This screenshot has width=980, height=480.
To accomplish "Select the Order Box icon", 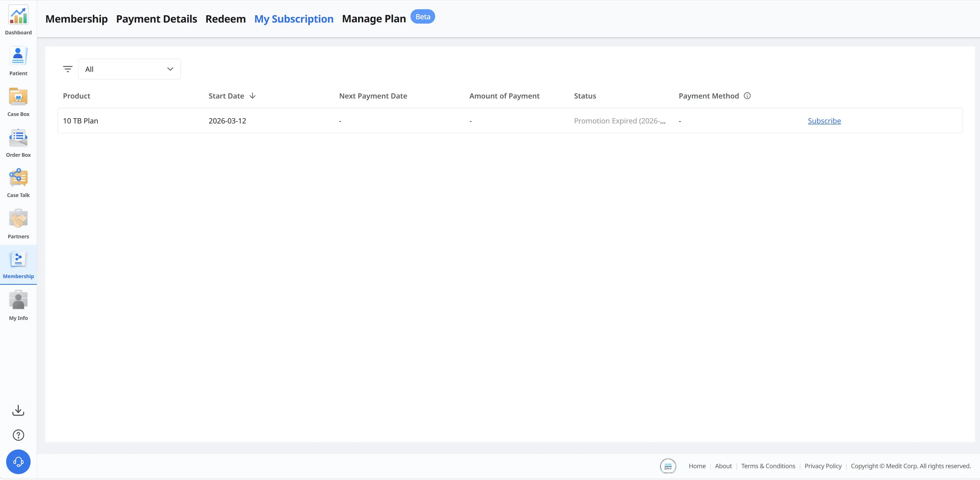I will click(x=18, y=138).
